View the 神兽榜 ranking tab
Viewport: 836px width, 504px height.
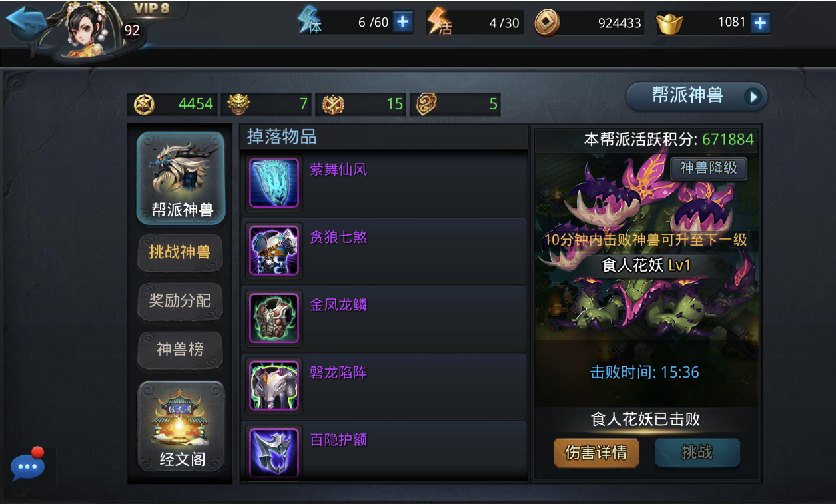180,350
